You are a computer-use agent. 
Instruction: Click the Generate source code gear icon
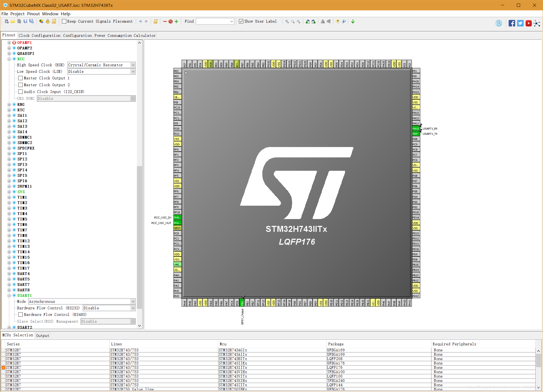48,21
